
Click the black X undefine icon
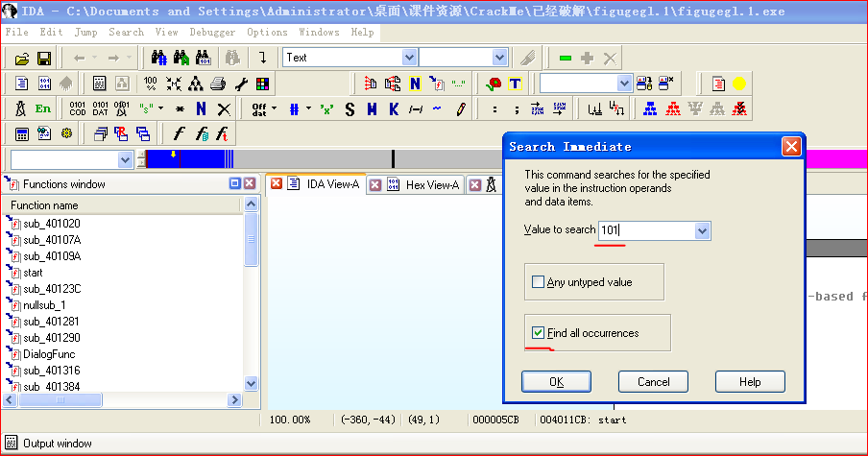click(x=224, y=109)
